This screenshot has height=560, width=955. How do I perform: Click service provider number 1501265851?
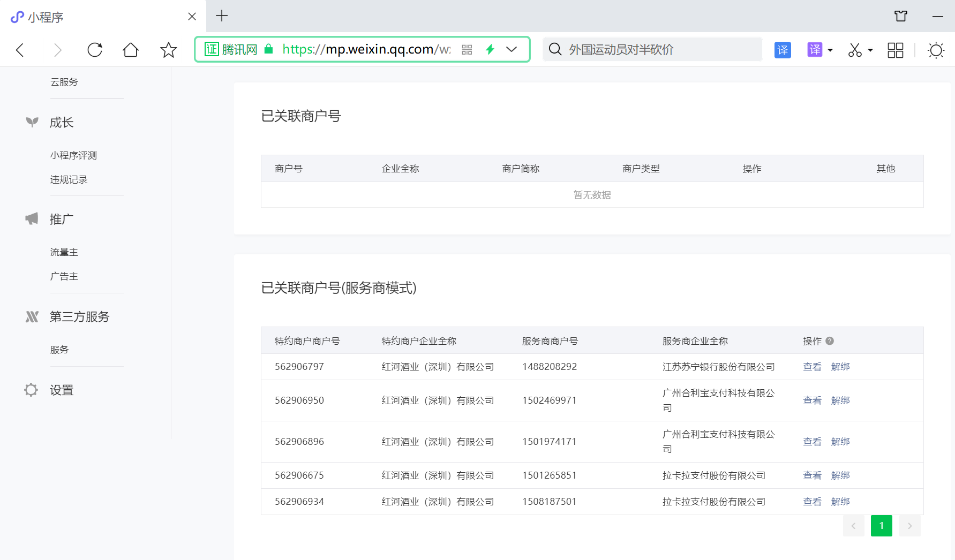pyautogui.click(x=550, y=475)
